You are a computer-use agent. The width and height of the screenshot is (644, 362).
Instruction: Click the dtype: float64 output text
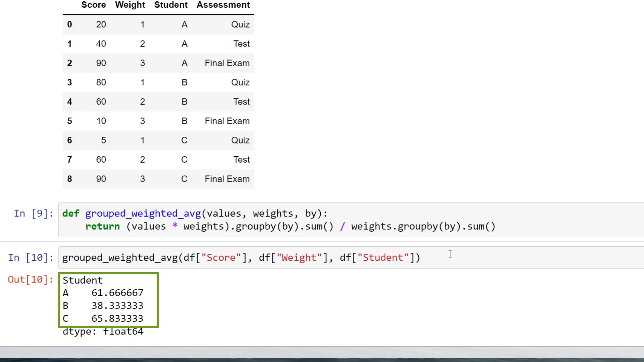click(x=103, y=331)
